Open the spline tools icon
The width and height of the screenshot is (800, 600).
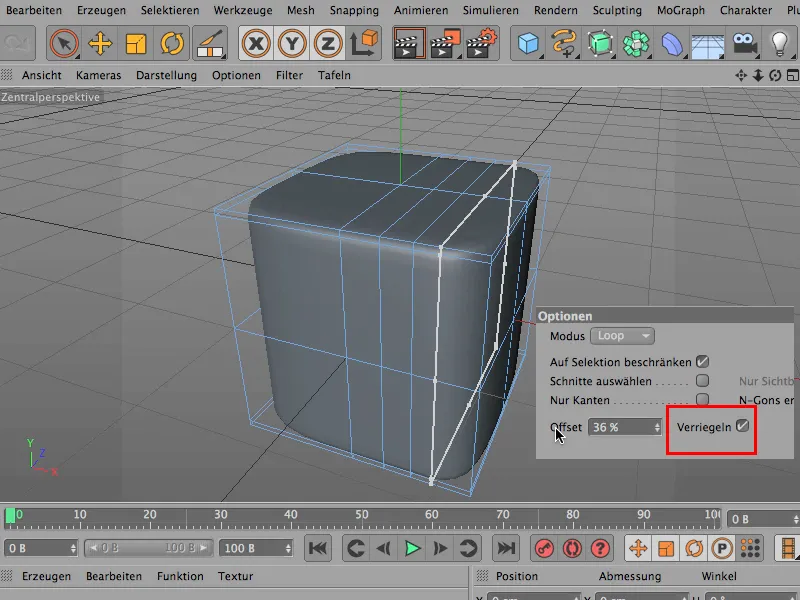(564, 43)
